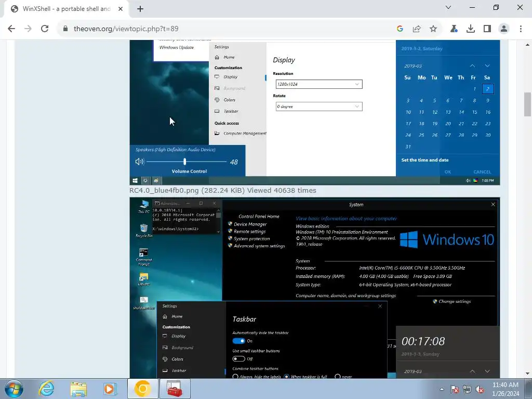Image resolution: width=532 pixels, height=399 pixels.
Task: View site information via the lock icon
Action: 65,29
